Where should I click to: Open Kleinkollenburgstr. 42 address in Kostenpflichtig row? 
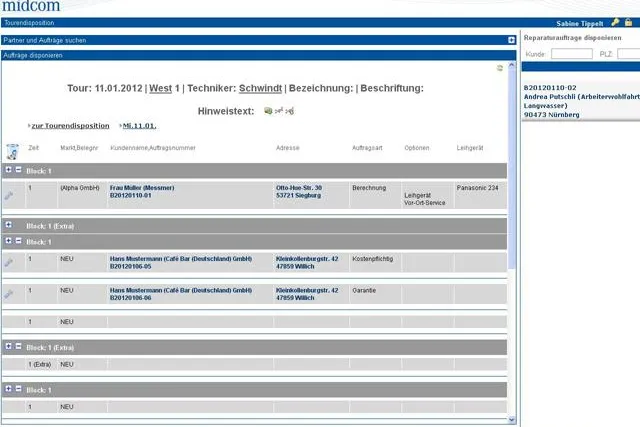307,262
